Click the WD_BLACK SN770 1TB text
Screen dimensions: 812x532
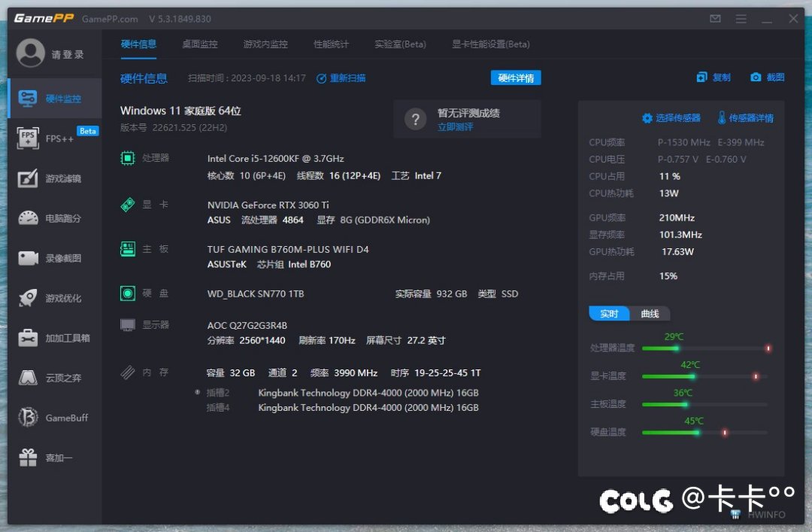click(256, 294)
